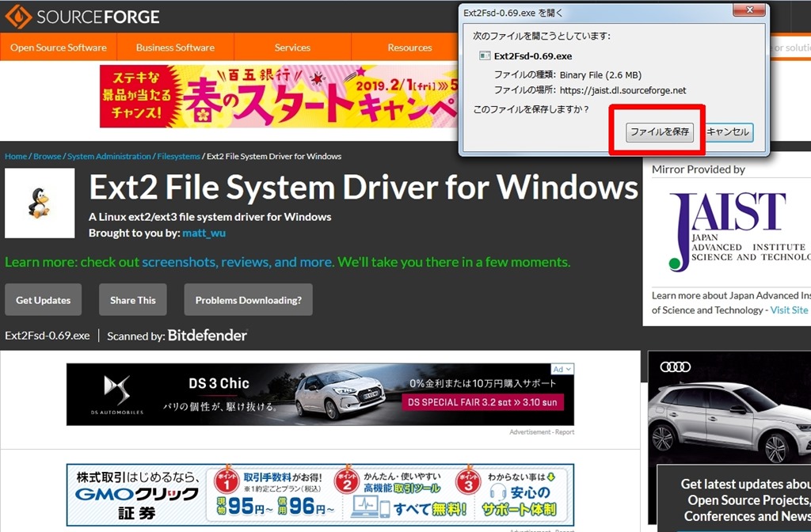The image size is (811, 532).
Task: Click the Visit Site link for JAIST
Action: click(x=789, y=310)
